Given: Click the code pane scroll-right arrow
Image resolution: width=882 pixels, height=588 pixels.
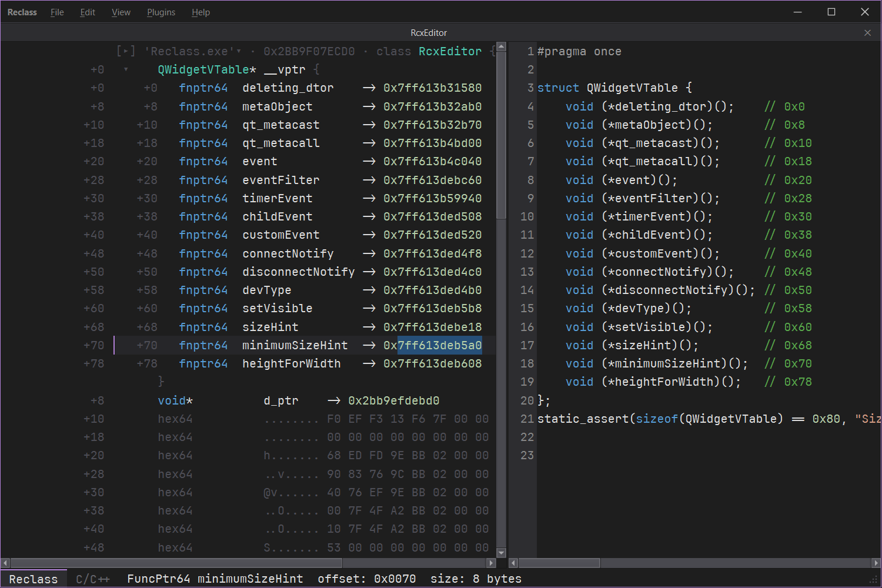Looking at the screenshot, I should (x=876, y=563).
